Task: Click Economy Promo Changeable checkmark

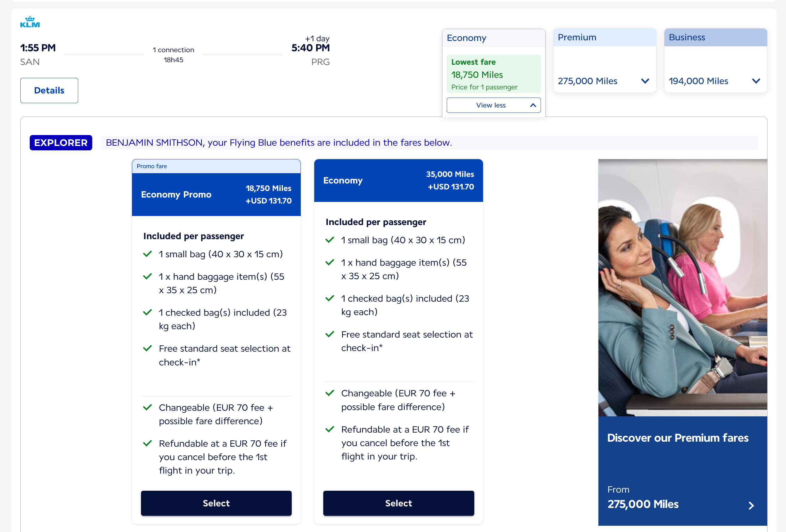Action: [148, 408]
